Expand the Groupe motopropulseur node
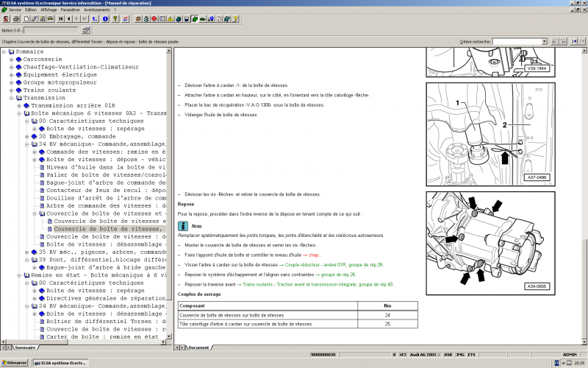This screenshot has height=368, width=588. (11, 82)
